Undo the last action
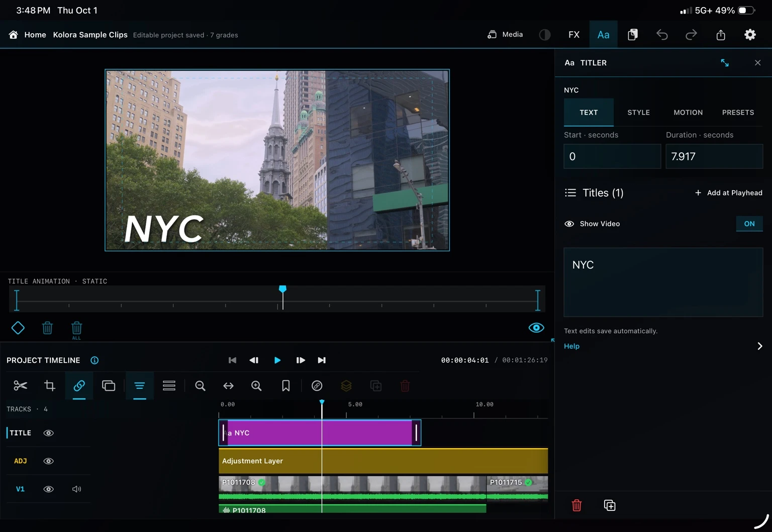772x532 pixels. point(662,35)
